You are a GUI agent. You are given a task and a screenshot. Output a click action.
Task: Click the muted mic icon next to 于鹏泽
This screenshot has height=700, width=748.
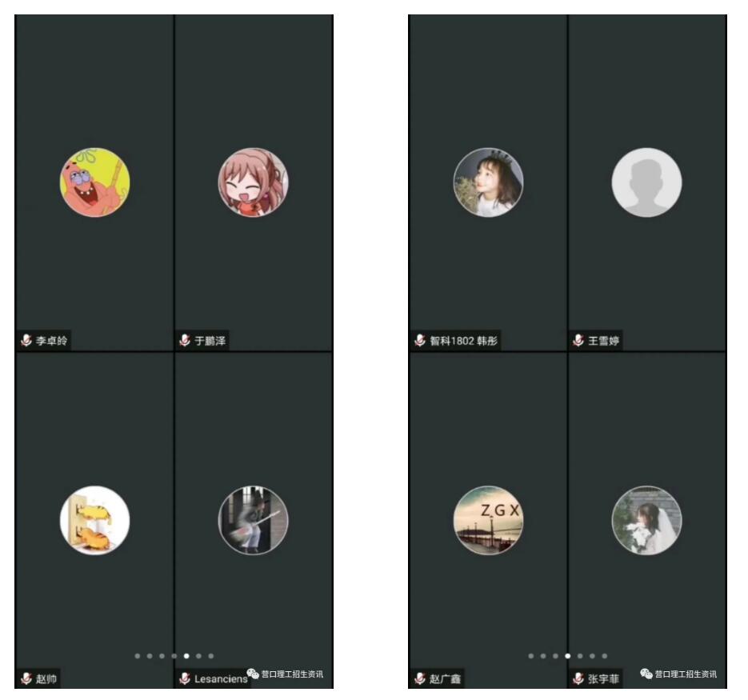(185, 340)
